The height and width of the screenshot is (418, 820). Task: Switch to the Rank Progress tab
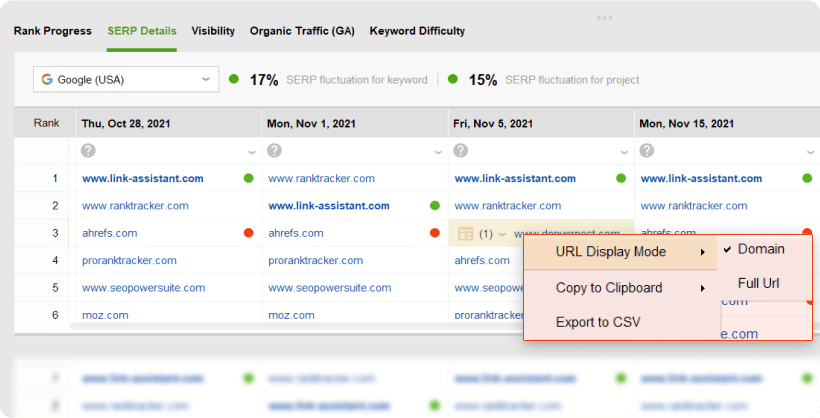pos(52,31)
